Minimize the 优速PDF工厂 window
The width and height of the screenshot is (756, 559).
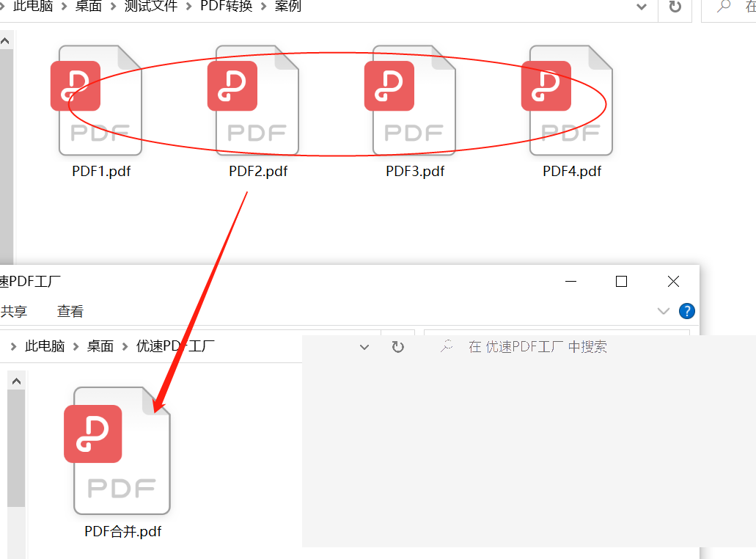click(571, 281)
